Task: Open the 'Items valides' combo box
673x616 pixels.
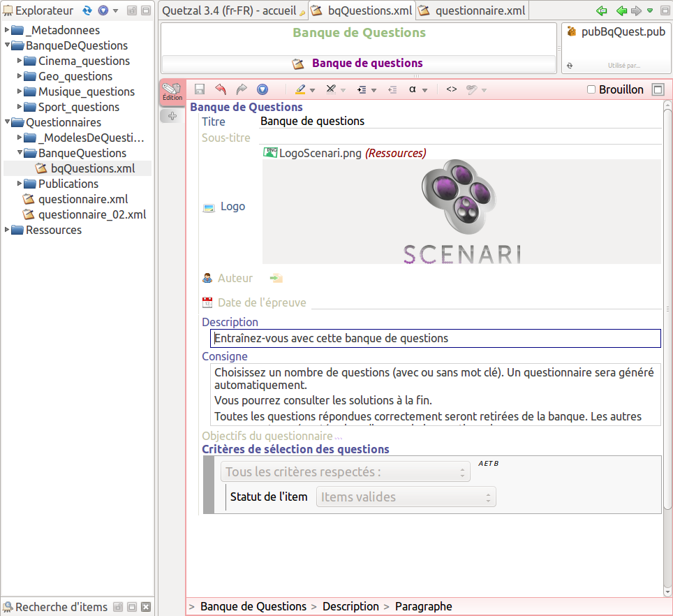Action: [406, 497]
